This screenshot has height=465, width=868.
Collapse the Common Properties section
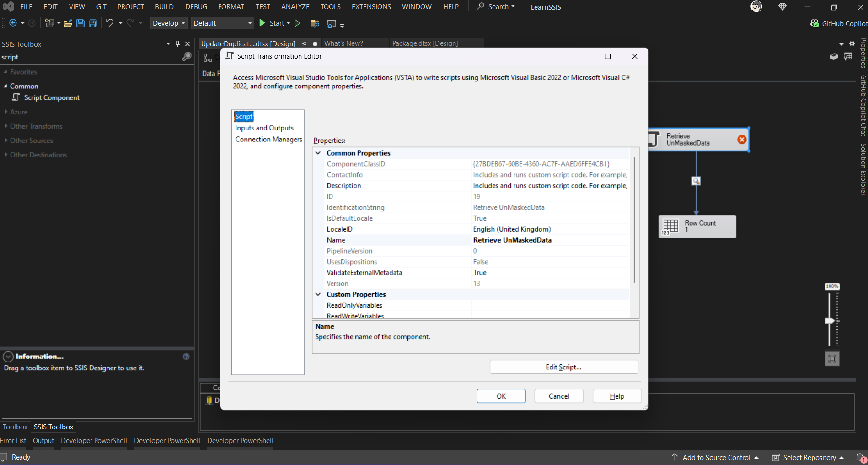[318, 153]
